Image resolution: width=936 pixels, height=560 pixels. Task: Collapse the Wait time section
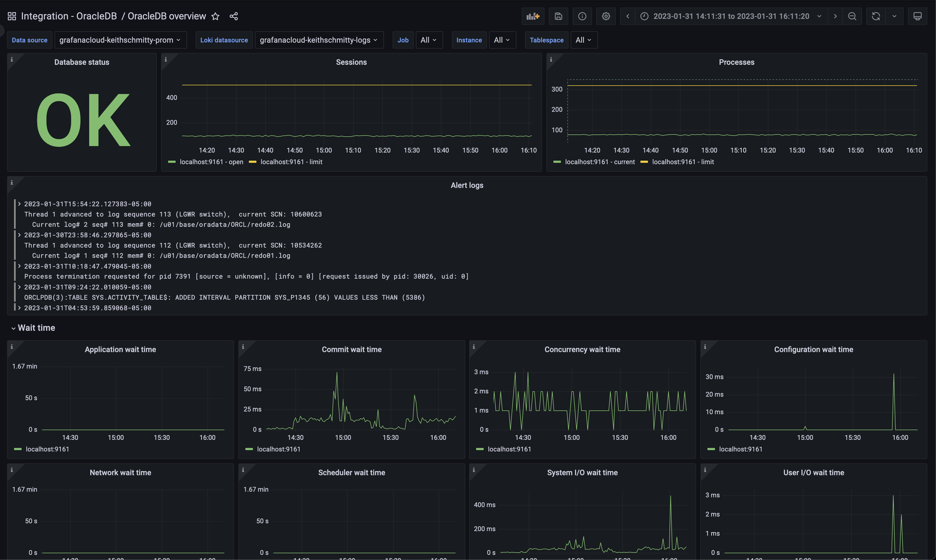pos(12,327)
